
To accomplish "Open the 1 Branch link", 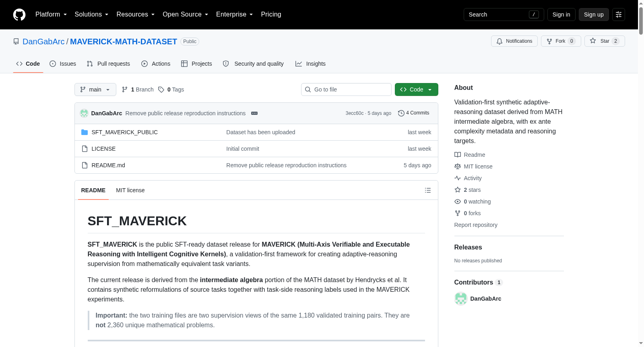I will click(138, 89).
